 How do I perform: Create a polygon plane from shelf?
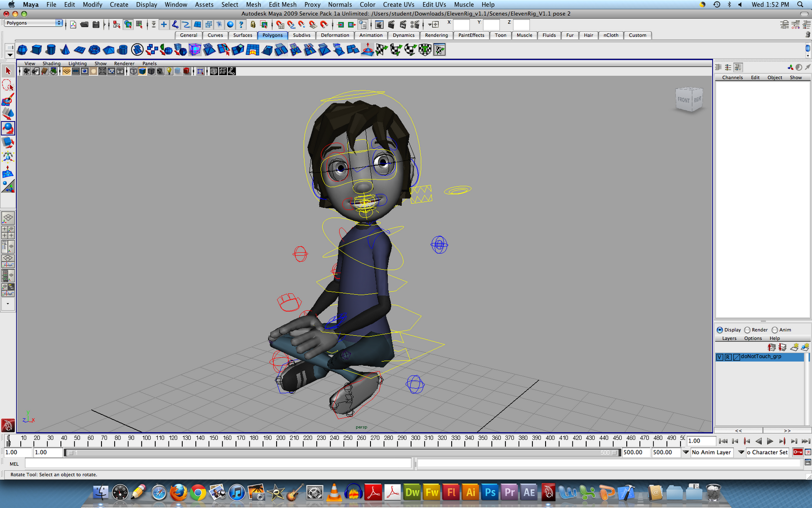coord(80,50)
